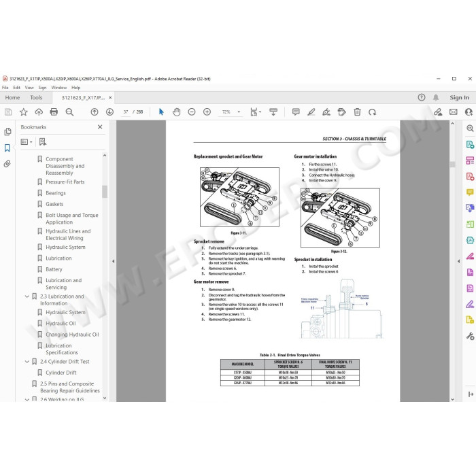Viewport: 476px width, 476px height.
Task: Open the fit page options icon
Action: [255, 112]
